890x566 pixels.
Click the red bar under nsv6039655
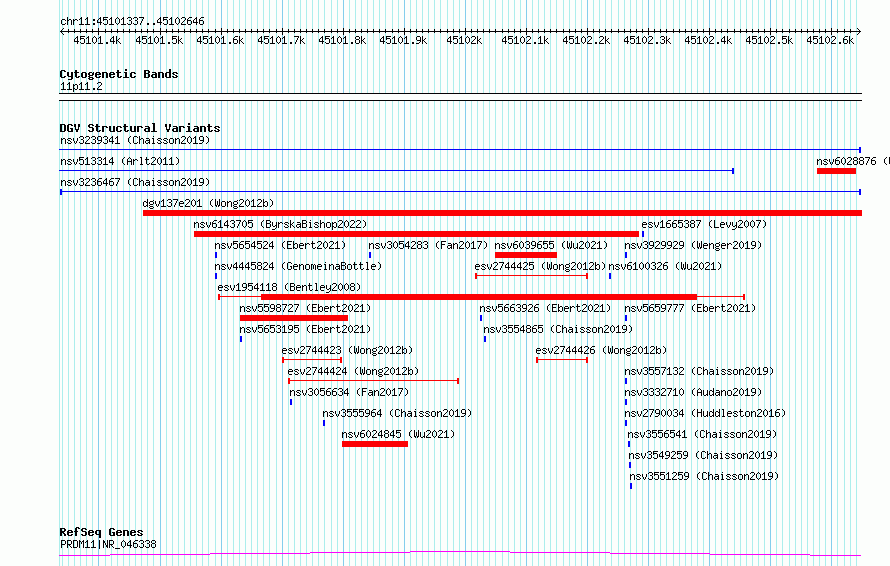[x=526, y=255]
